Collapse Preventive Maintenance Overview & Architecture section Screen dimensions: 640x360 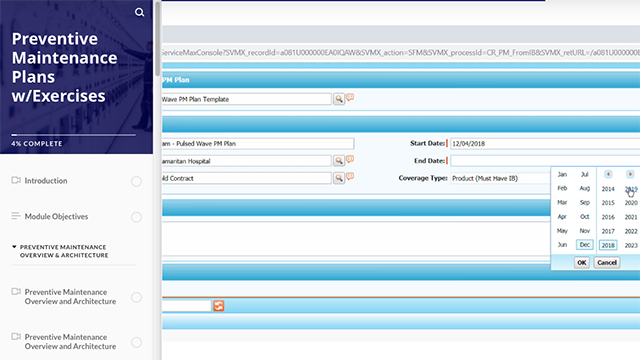(14, 247)
